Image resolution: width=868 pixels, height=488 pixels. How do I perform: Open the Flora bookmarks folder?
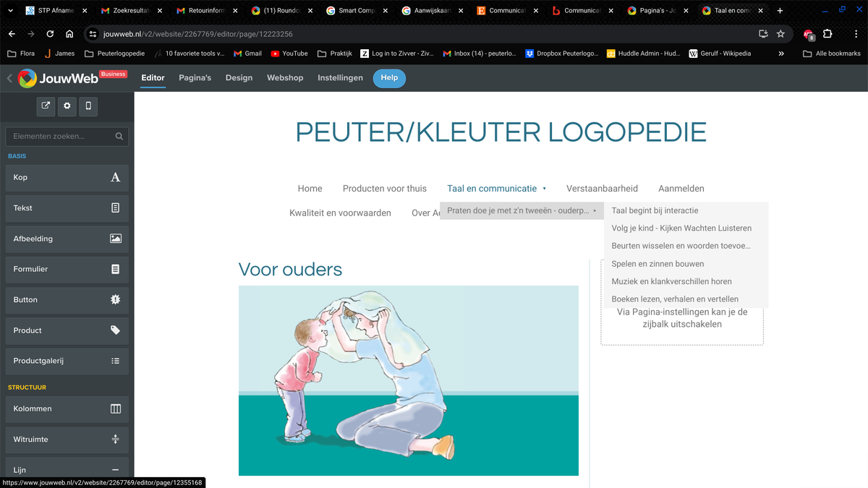[21, 53]
